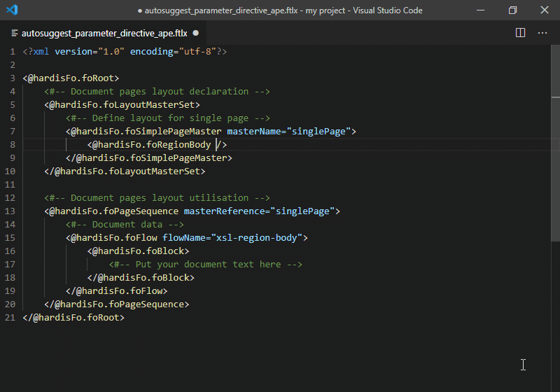The height and width of the screenshot is (392, 560).
Task: Click line number 13 in the gutter
Action: [x=10, y=211]
